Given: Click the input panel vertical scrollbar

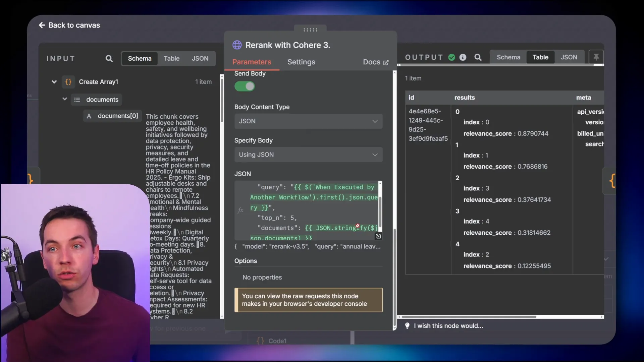Looking at the screenshot, I should 222,101.
